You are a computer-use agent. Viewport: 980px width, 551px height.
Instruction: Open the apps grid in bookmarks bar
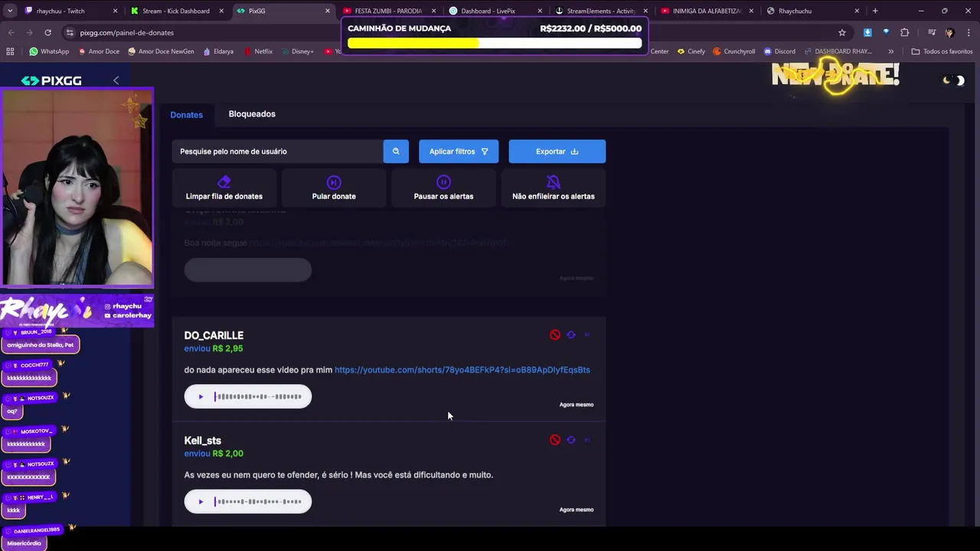pyautogui.click(x=10, y=51)
